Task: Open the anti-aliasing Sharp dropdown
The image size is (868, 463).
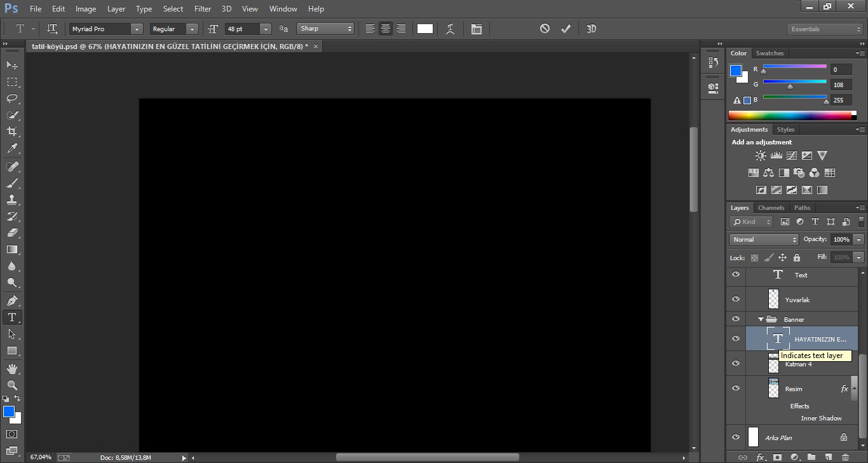Action: pyautogui.click(x=325, y=29)
